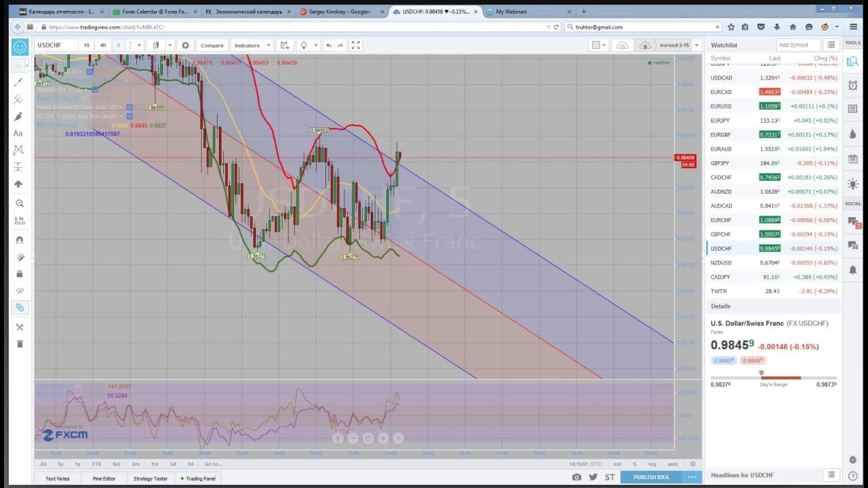Select the text annotation tool
This screenshot has width=868, height=488.
[x=19, y=134]
